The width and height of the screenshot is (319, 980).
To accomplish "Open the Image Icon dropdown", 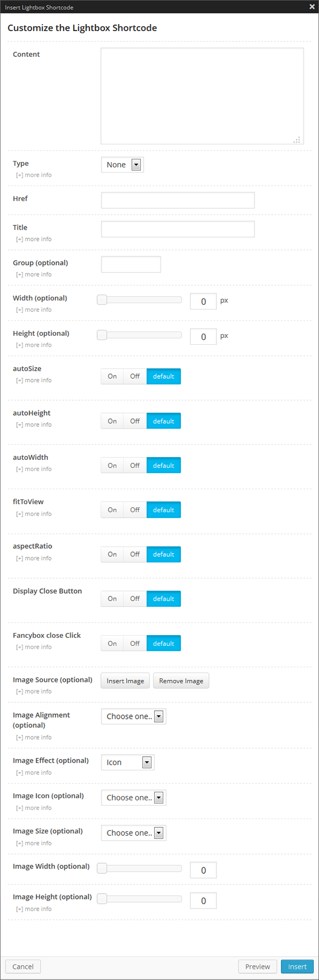I will 133,798.
